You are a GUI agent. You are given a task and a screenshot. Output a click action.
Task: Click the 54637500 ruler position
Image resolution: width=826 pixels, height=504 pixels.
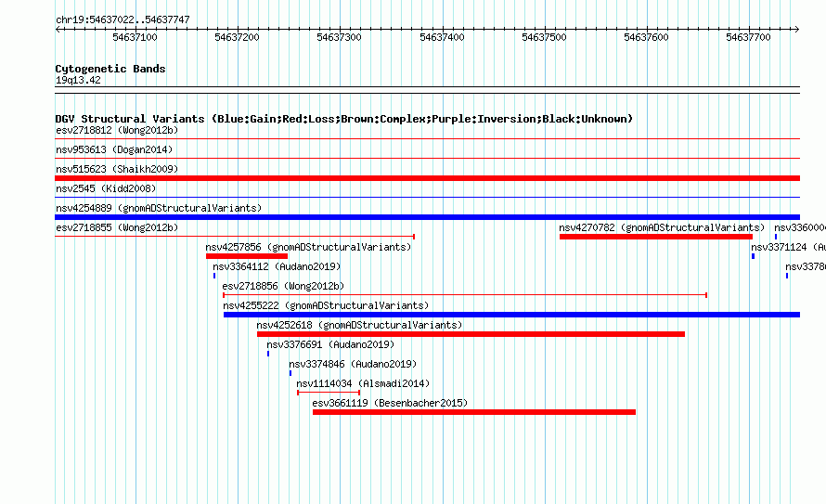544,37
